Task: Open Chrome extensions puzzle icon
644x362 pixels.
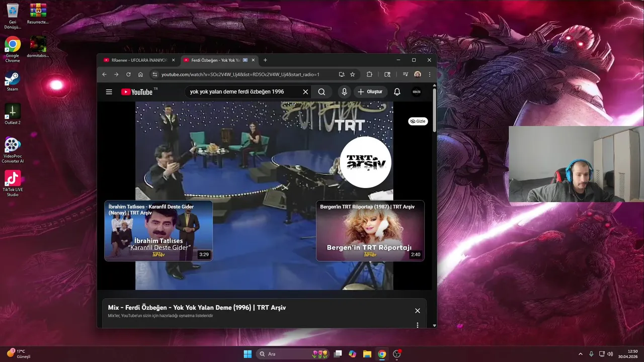Action: point(369,74)
